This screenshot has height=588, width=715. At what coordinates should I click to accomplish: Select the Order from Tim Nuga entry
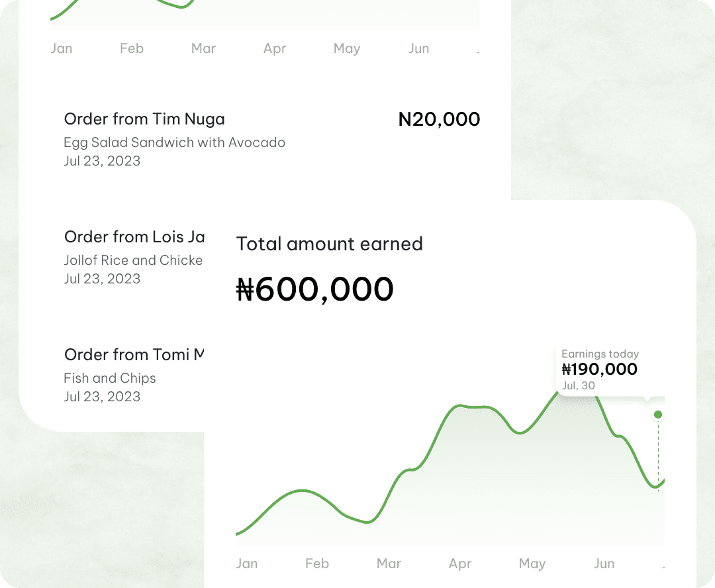[144, 119]
